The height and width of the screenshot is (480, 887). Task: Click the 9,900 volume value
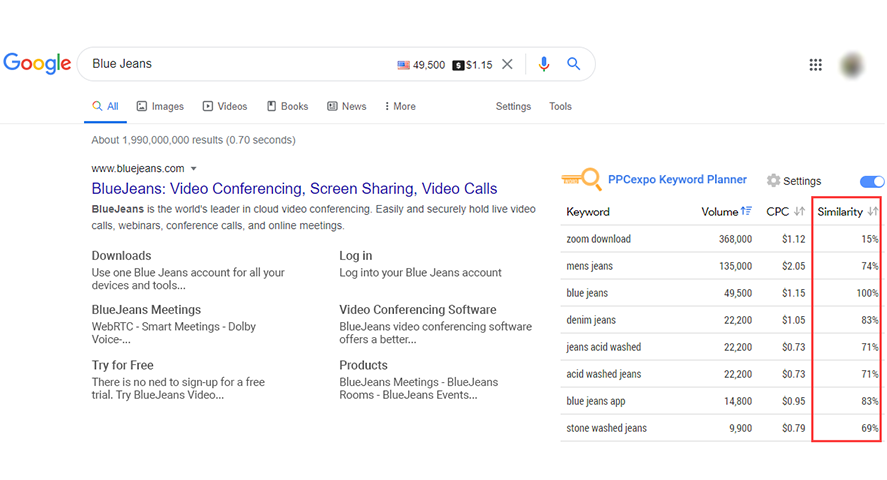pyautogui.click(x=740, y=429)
